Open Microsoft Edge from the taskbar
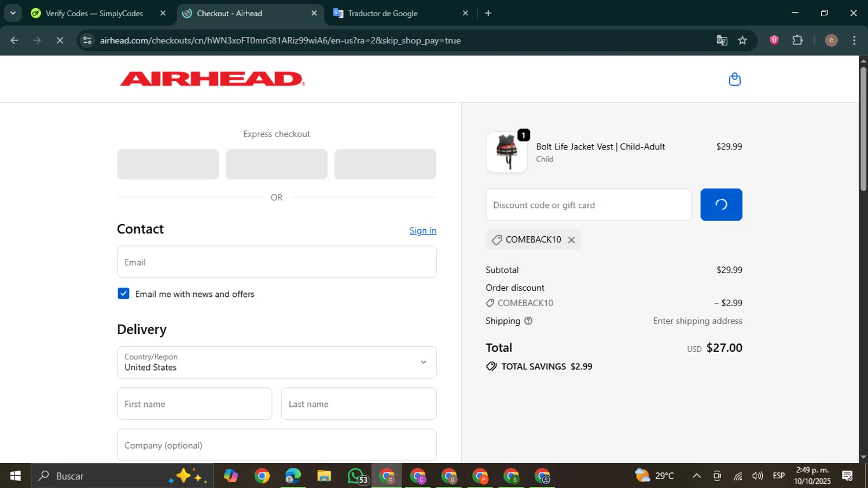The width and height of the screenshot is (868, 488). [x=293, y=476]
